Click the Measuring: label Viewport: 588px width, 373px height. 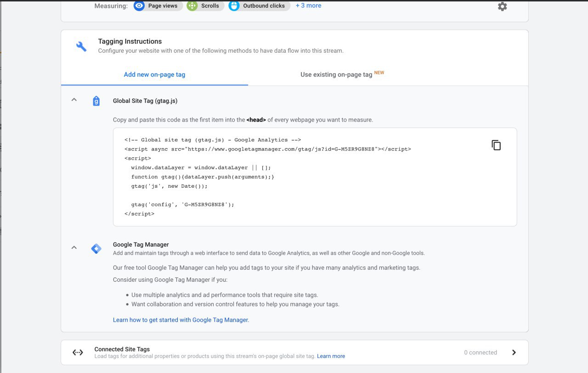(111, 6)
